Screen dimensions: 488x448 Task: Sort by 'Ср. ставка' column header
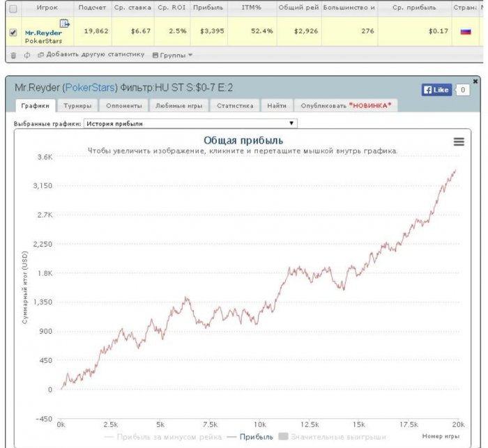tap(132, 8)
